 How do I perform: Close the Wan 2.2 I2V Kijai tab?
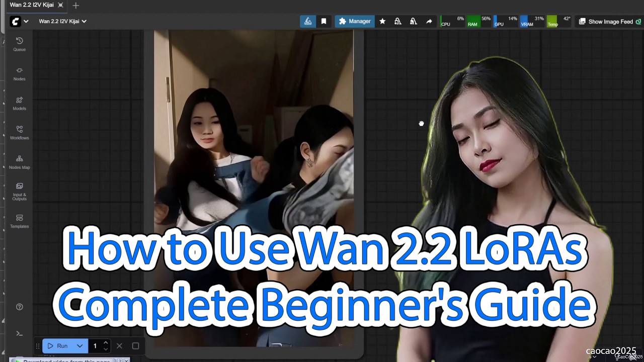60,5
